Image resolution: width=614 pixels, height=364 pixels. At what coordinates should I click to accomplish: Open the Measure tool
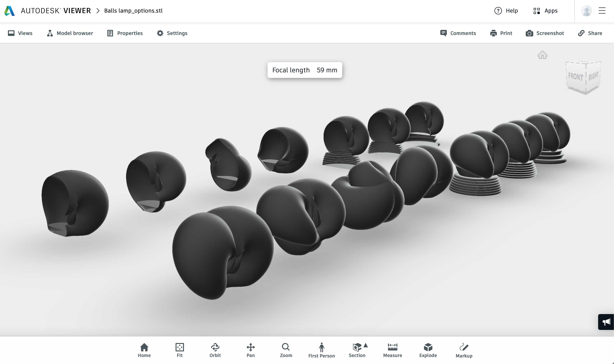point(392,350)
